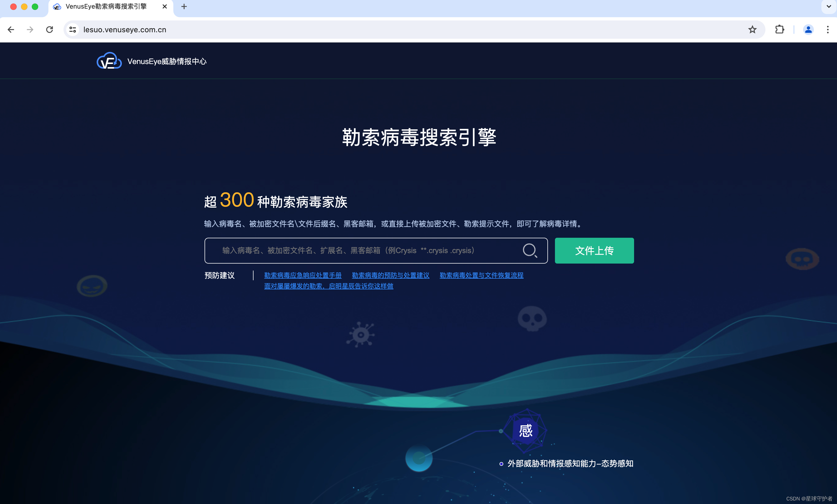The image size is (837, 504).
Task: Close the VenusEye browser tab
Action: tap(165, 6)
